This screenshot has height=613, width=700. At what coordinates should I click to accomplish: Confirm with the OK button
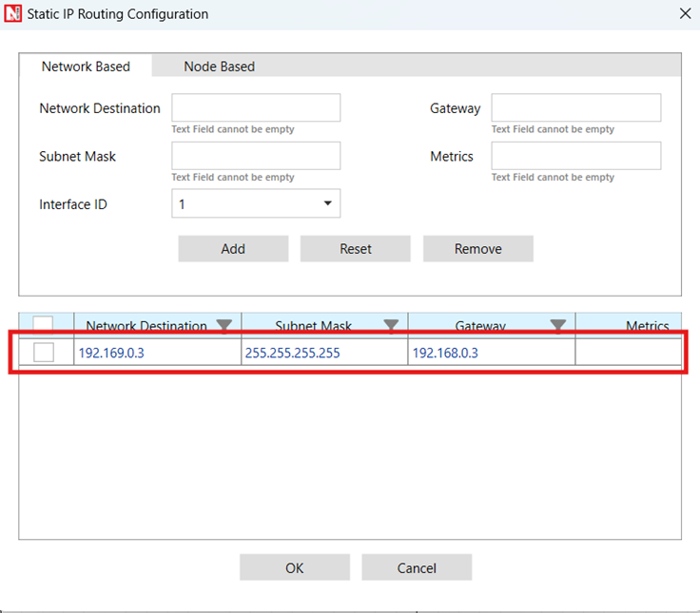coord(294,568)
